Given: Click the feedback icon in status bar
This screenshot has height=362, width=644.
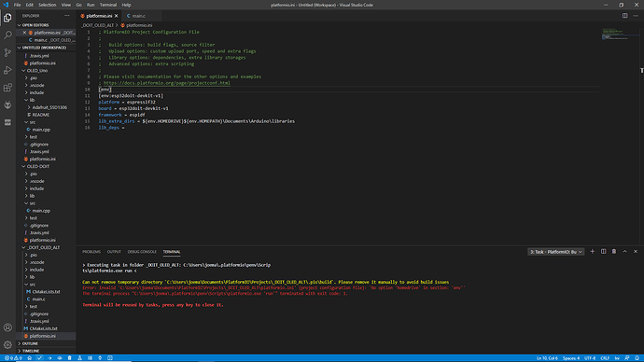Looking at the screenshot, I should click(x=627, y=358).
